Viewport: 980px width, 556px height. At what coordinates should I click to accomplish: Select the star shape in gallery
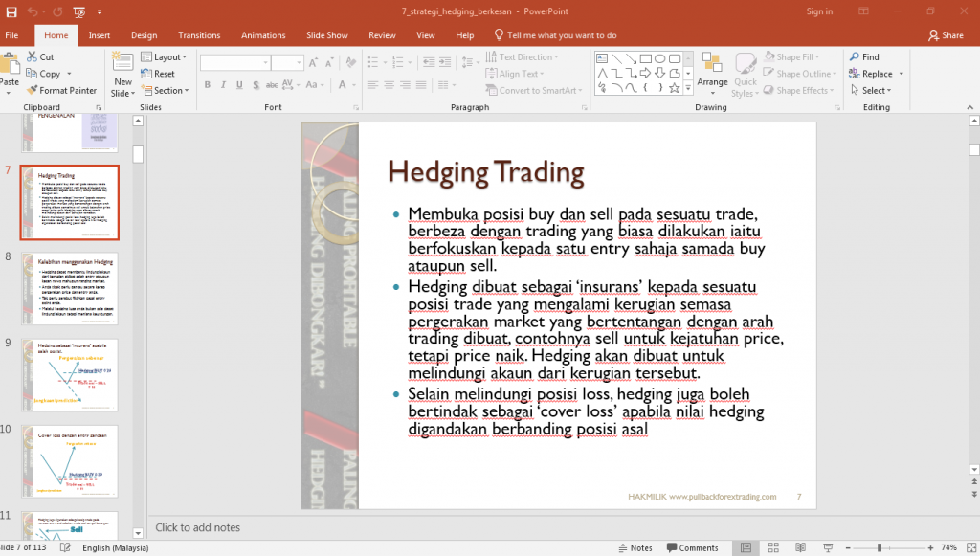click(x=675, y=88)
